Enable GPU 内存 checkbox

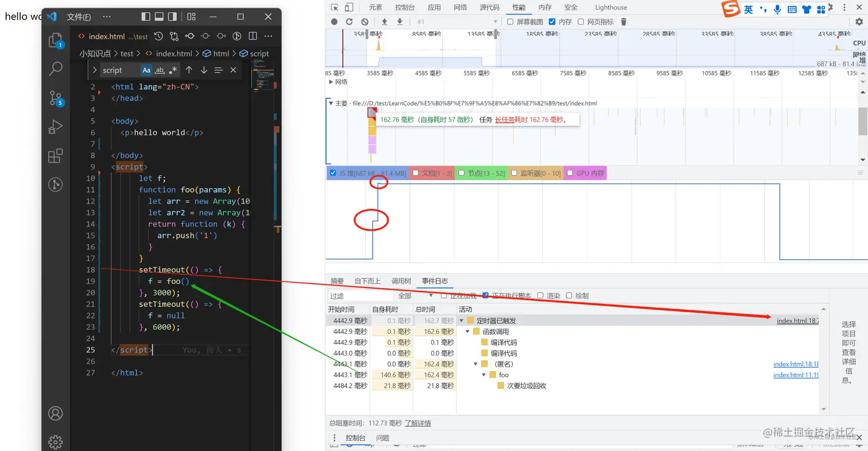570,173
